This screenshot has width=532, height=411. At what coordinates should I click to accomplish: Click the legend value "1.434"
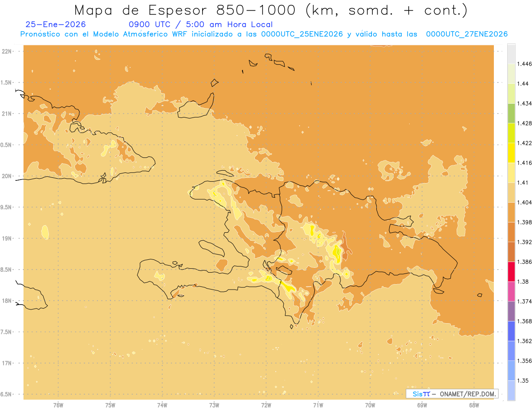(x=524, y=104)
